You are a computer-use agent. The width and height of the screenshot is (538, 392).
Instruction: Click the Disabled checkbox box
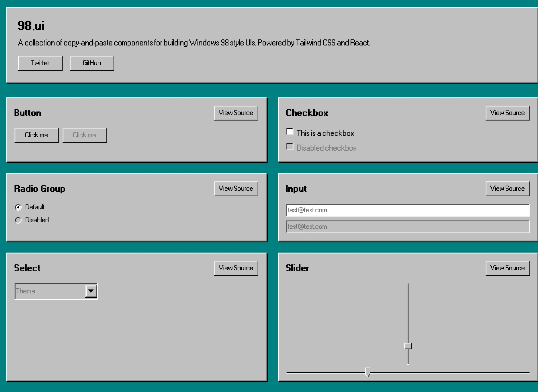click(290, 146)
